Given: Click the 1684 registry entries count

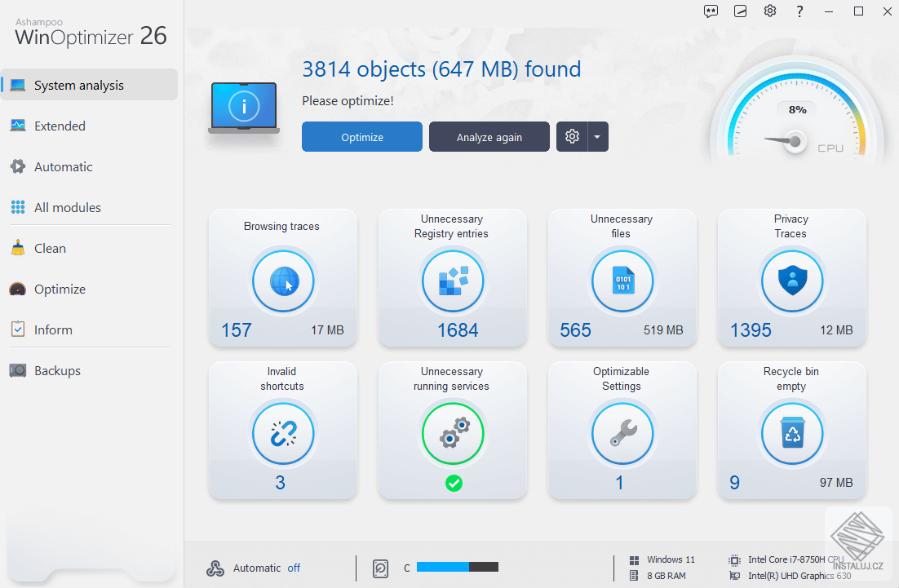Looking at the screenshot, I should [x=458, y=330].
